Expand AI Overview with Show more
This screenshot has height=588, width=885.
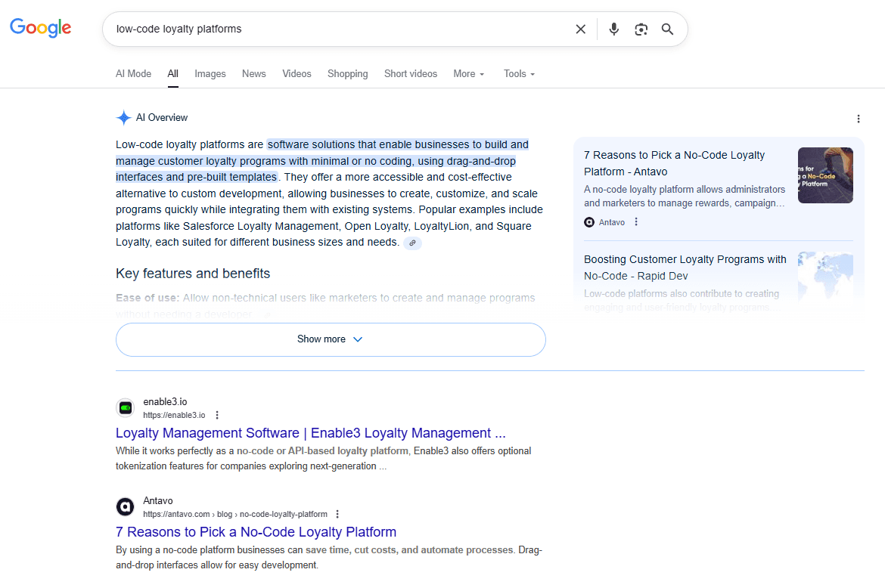(331, 339)
